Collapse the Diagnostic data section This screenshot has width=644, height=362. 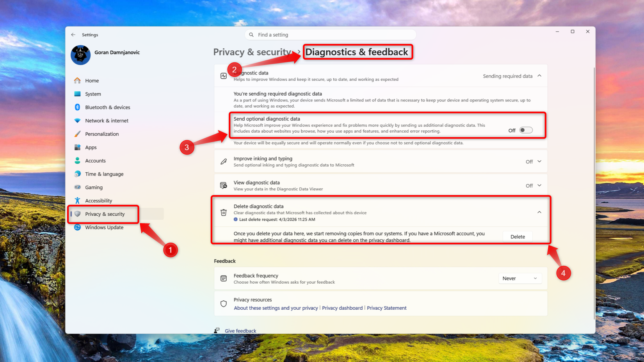(539, 76)
